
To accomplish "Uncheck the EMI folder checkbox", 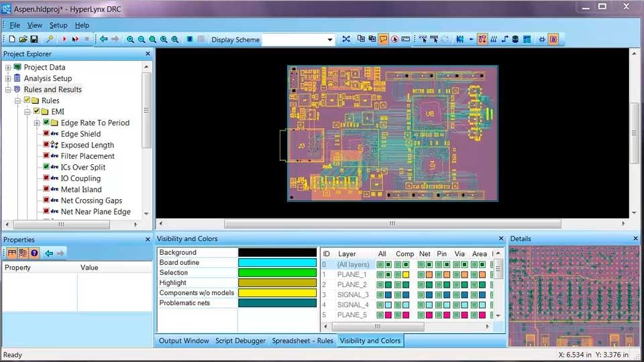I will coord(37,112).
